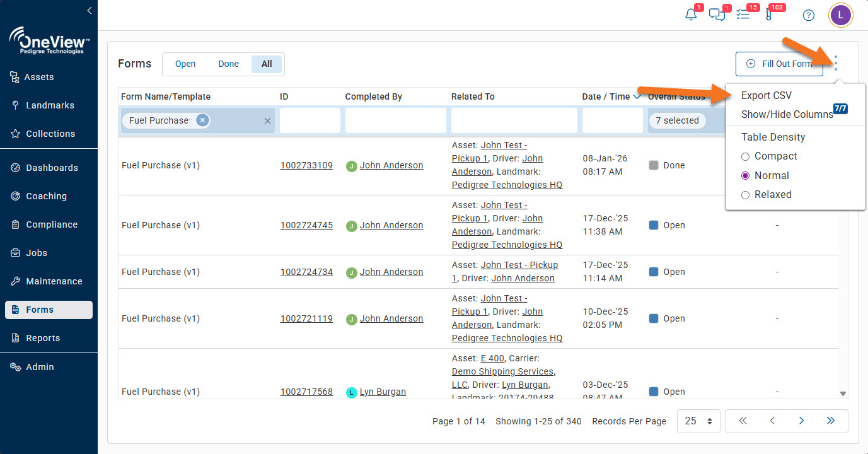This screenshot has width=868, height=454.
Task: Open form ID 1002733109
Action: [x=306, y=165]
